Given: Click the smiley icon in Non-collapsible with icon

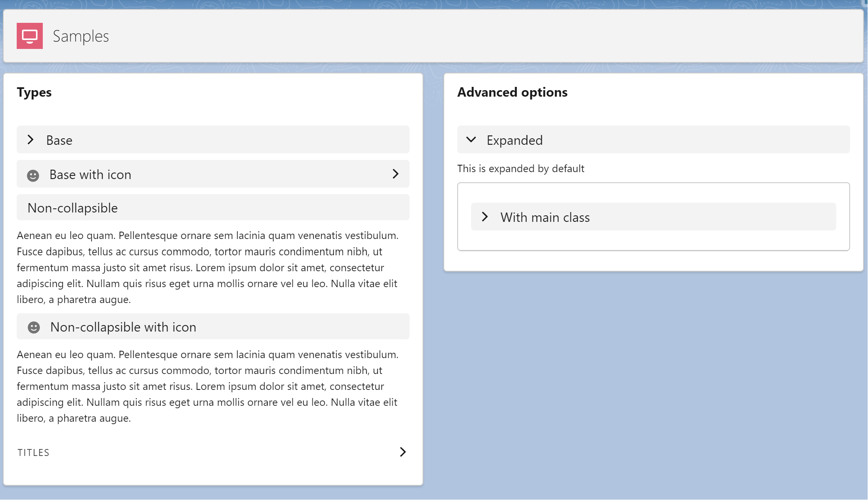Looking at the screenshot, I should pos(34,327).
